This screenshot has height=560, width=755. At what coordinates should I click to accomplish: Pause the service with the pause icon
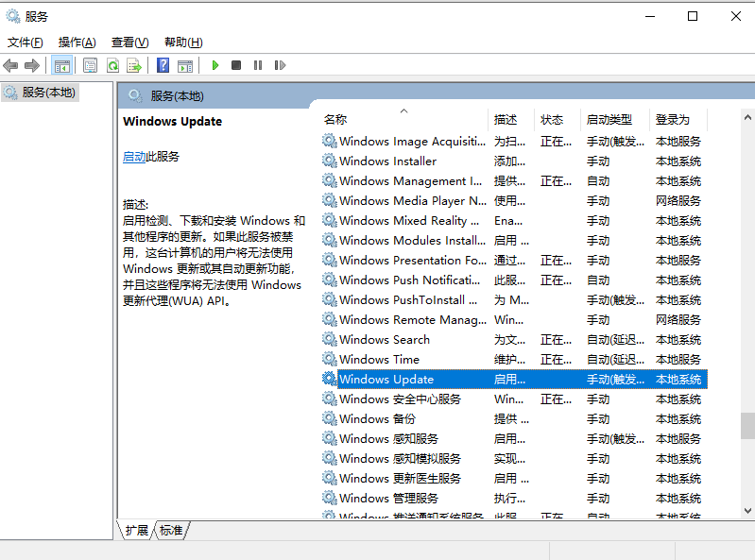pos(258,65)
